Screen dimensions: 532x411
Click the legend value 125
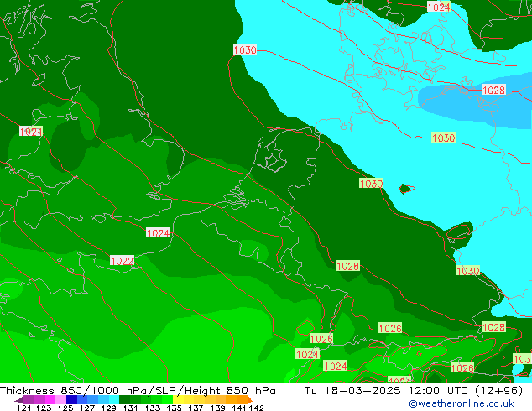[x=65, y=408]
